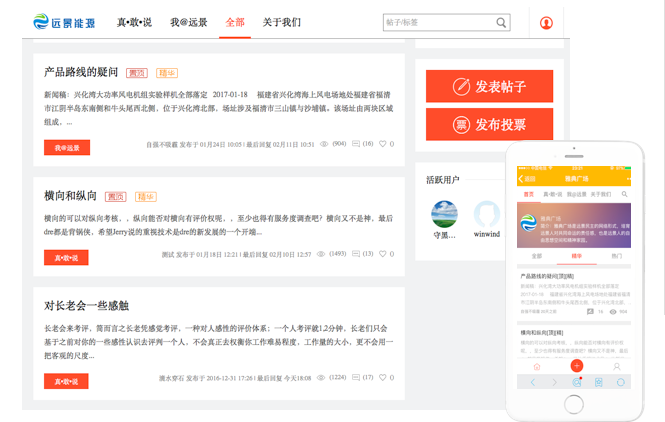The width and height of the screenshot is (665, 422).
Task: Like the post 产品路线的疑问 with heart icon
Action: point(383,144)
